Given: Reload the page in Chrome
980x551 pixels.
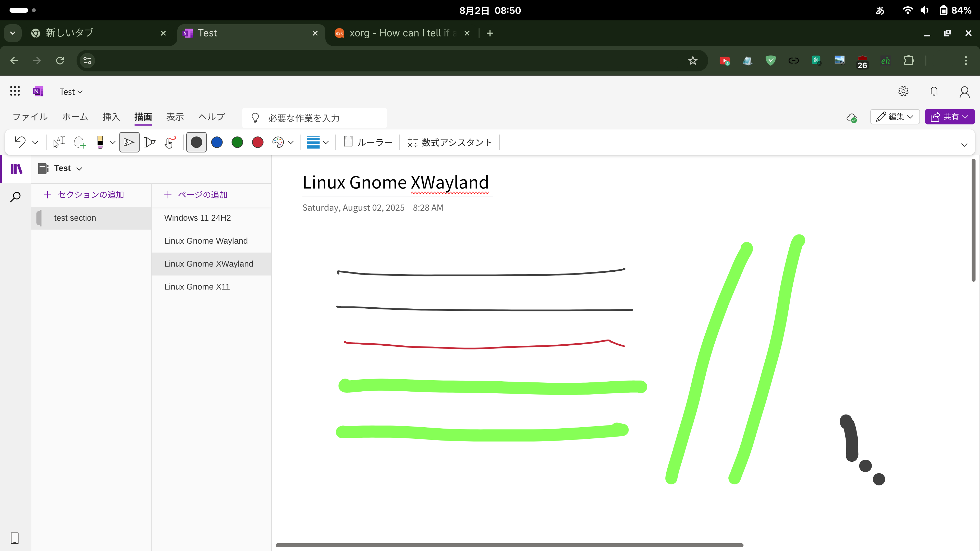Looking at the screenshot, I should [x=60, y=60].
